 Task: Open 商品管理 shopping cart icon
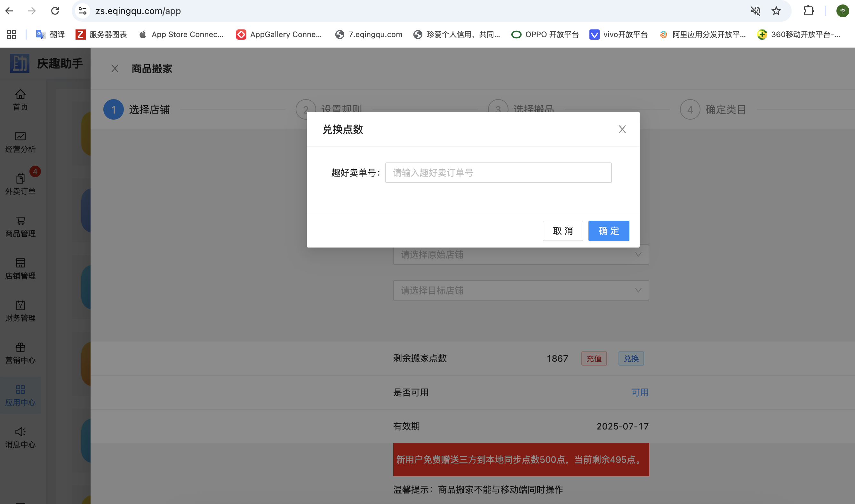tap(20, 221)
